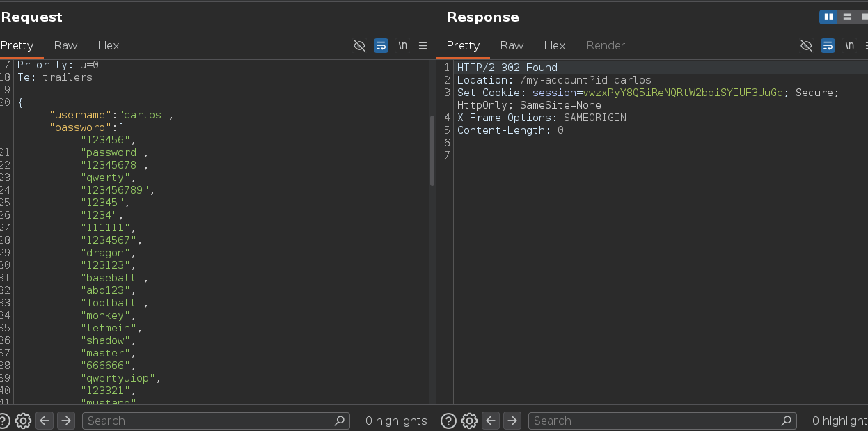This screenshot has height=431, width=868.
Task: Switch Request panel to Pretty tab
Action: [17, 45]
